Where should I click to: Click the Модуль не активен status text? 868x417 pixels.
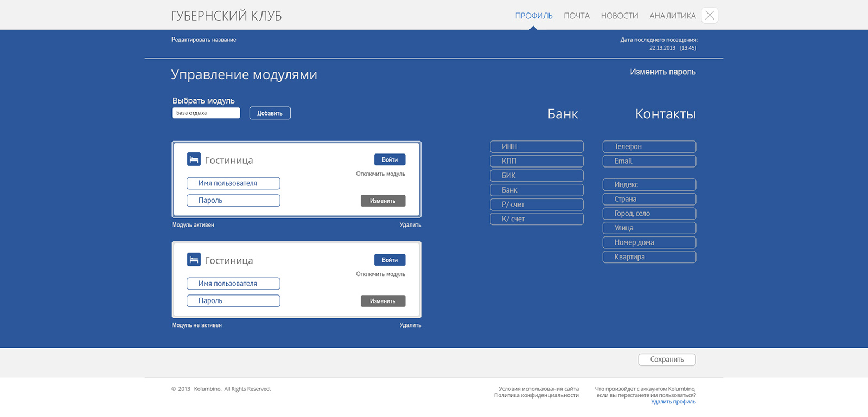click(x=197, y=325)
